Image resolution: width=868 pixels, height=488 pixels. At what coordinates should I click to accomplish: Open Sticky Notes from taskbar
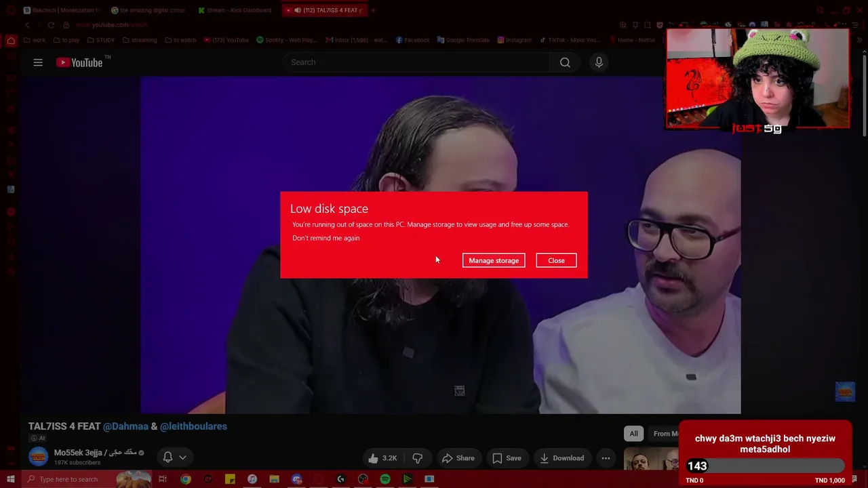230,479
